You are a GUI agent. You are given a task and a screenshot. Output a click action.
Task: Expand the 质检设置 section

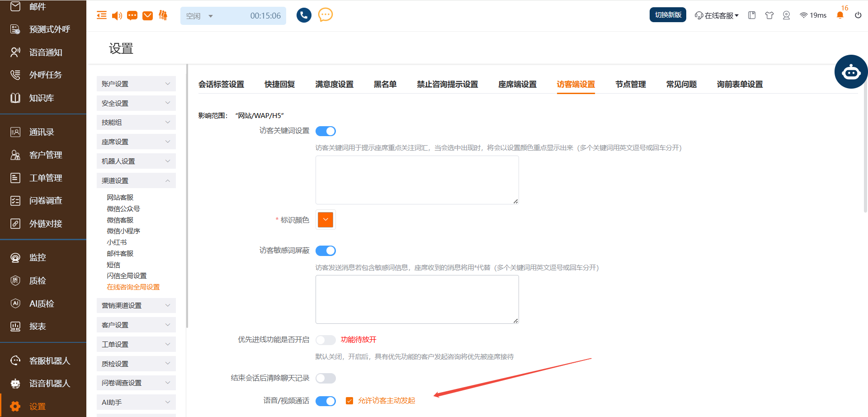tap(136, 364)
